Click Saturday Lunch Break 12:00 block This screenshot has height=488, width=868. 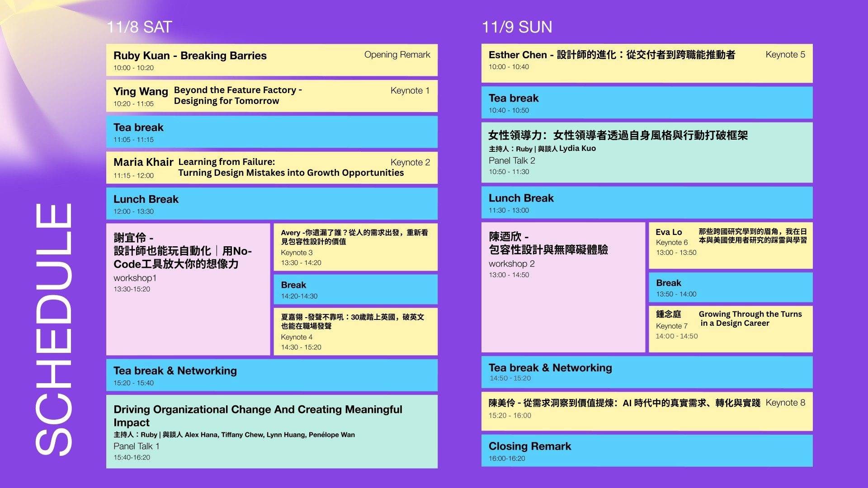[x=272, y=204]
